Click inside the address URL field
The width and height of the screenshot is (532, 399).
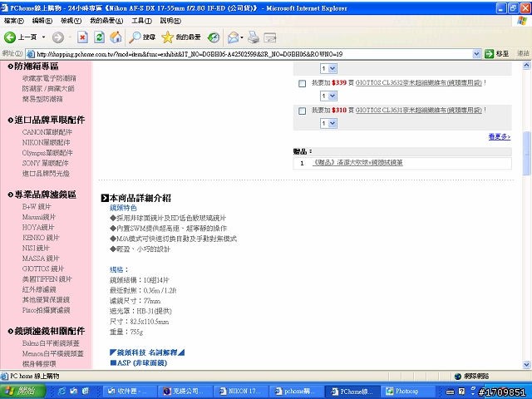[x=253, y=54]
